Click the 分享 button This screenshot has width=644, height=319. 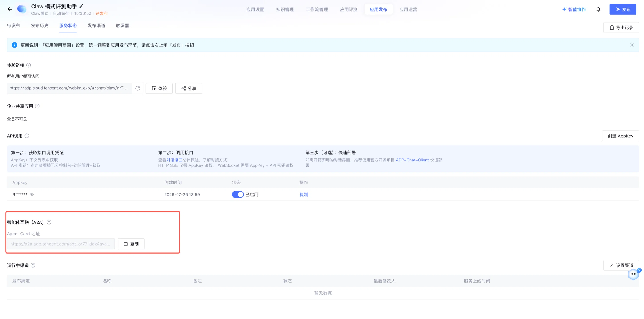(x=188, y=88)
